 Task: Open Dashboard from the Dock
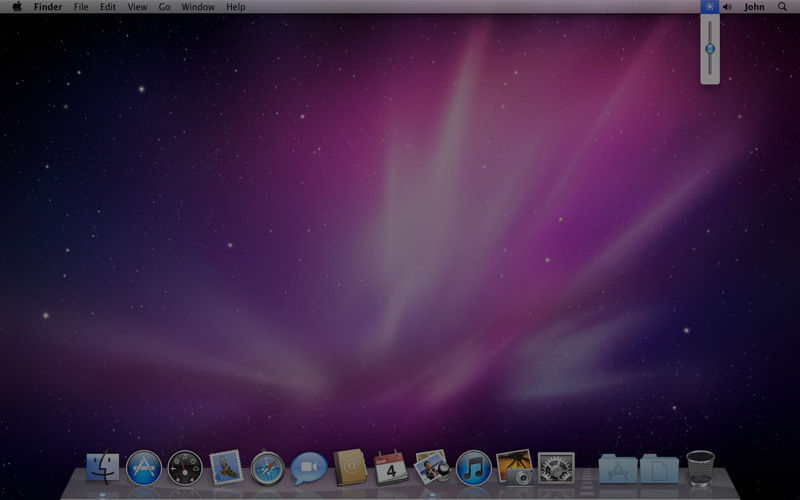point(185,467)
